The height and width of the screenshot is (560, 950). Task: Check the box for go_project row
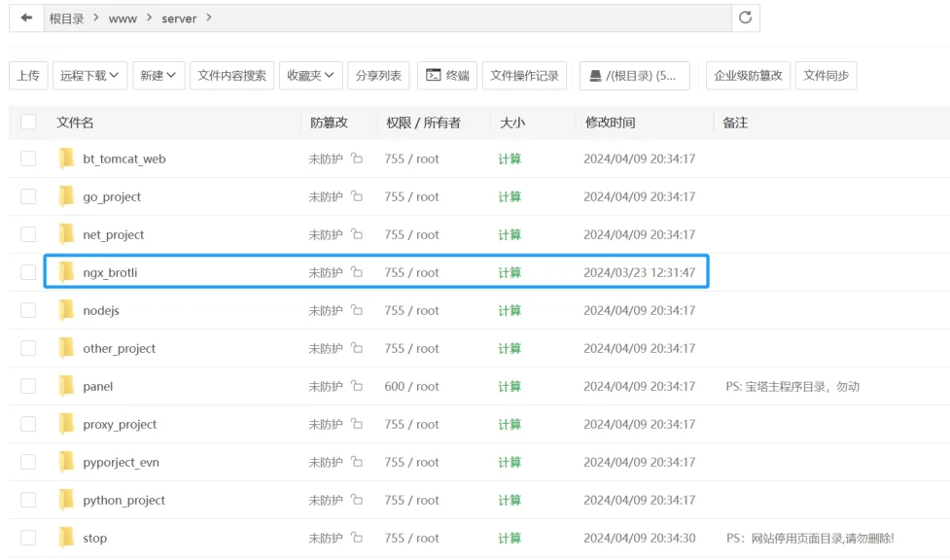tap(28, 196)
